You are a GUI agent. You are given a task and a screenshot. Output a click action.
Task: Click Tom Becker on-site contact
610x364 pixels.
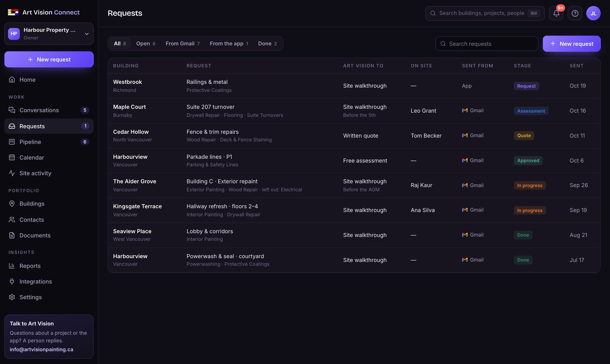(x=426, y=136)
